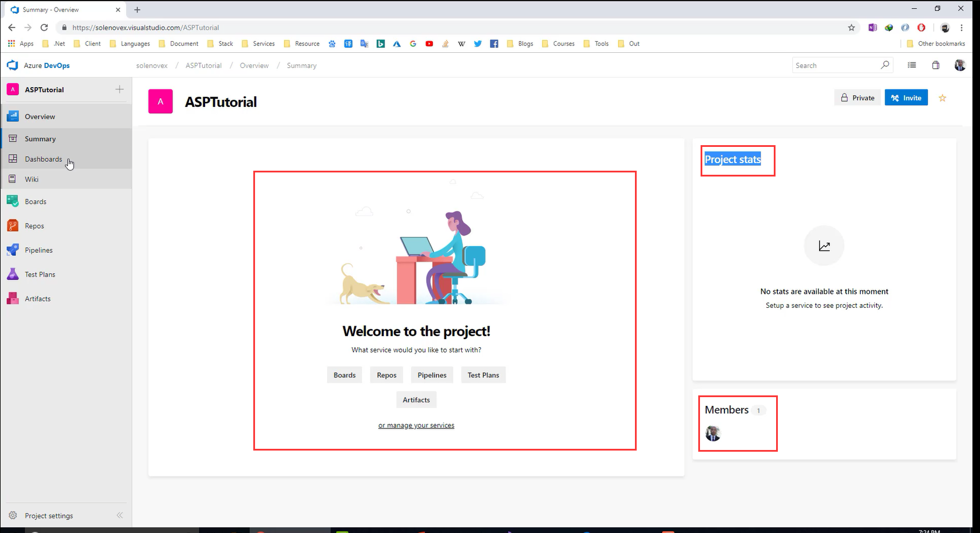Open Test Plans hub in the sidebar
This screenshot has height=533, width=980.
point(66,275)
